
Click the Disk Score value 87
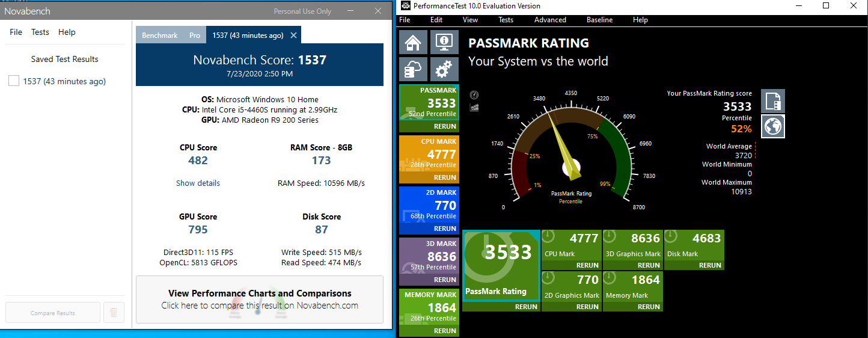[321, 230]
